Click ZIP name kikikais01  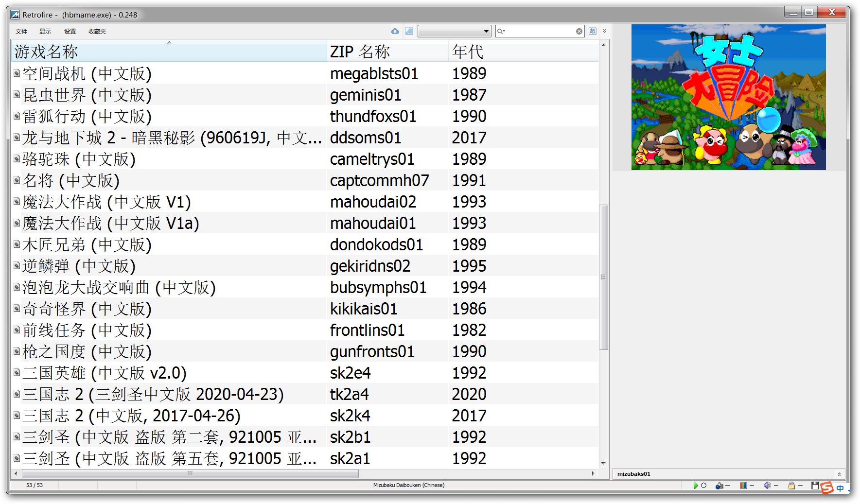364,309
